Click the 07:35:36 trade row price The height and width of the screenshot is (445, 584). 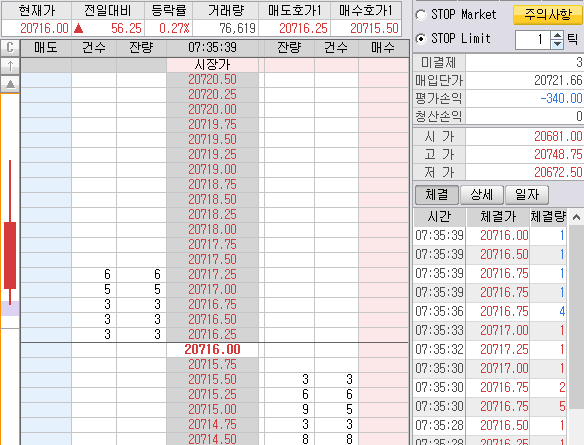[504, 311]
